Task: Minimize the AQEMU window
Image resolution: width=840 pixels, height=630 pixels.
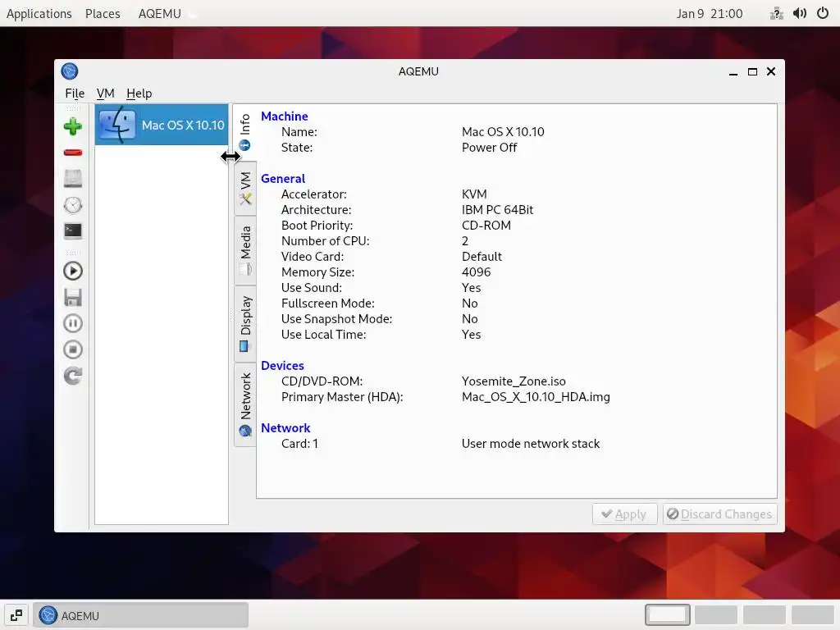Action: [733, 72]
